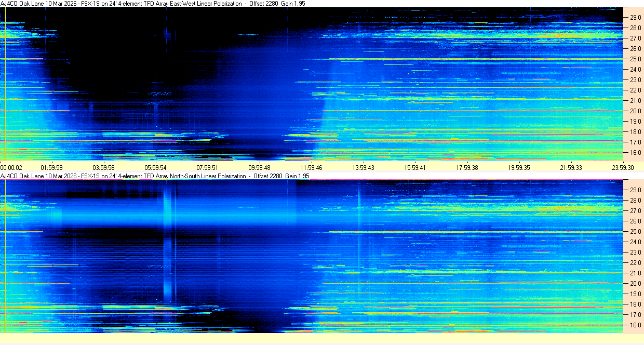Click 16.0 frequency label on East-West chart
Image resolution: width=644 pixels, height=345 pixels.
coord(636,153)
